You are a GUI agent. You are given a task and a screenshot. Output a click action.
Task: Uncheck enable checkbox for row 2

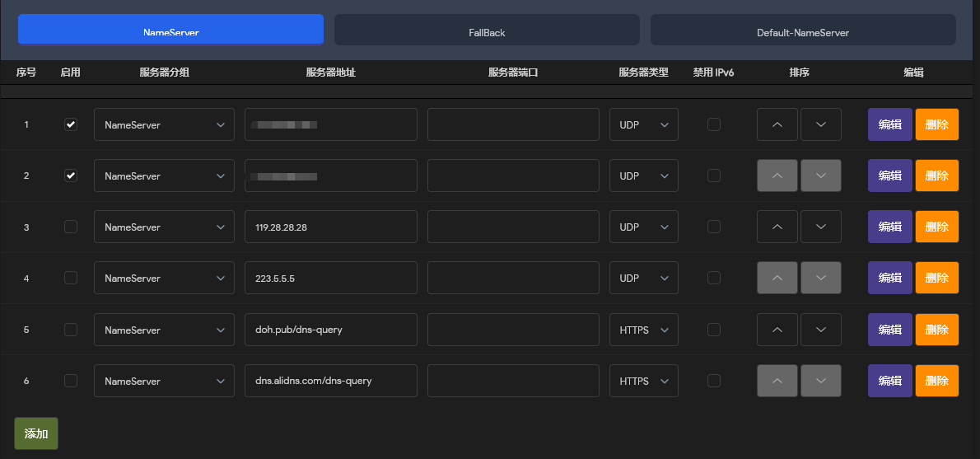[71, 176]
